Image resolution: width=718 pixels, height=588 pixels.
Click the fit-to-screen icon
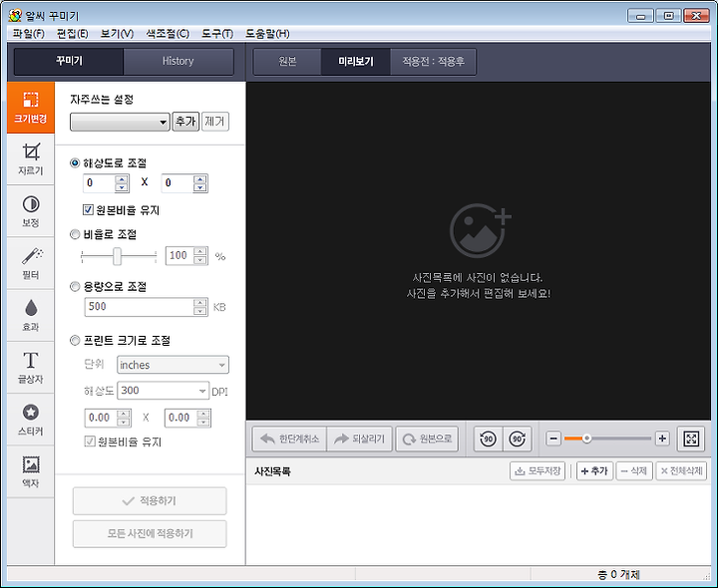pos(690,439)
